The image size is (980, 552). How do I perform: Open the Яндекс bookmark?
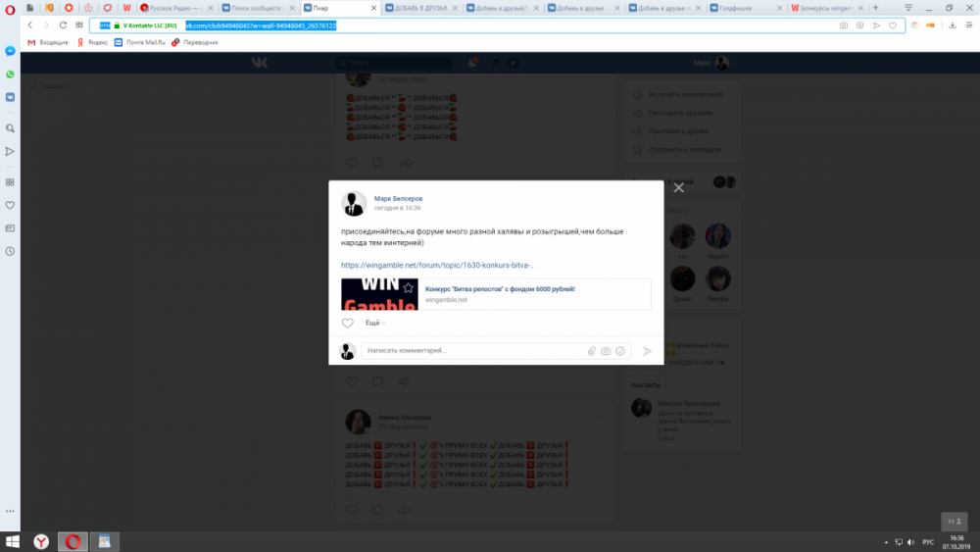[x=92, y=42]
